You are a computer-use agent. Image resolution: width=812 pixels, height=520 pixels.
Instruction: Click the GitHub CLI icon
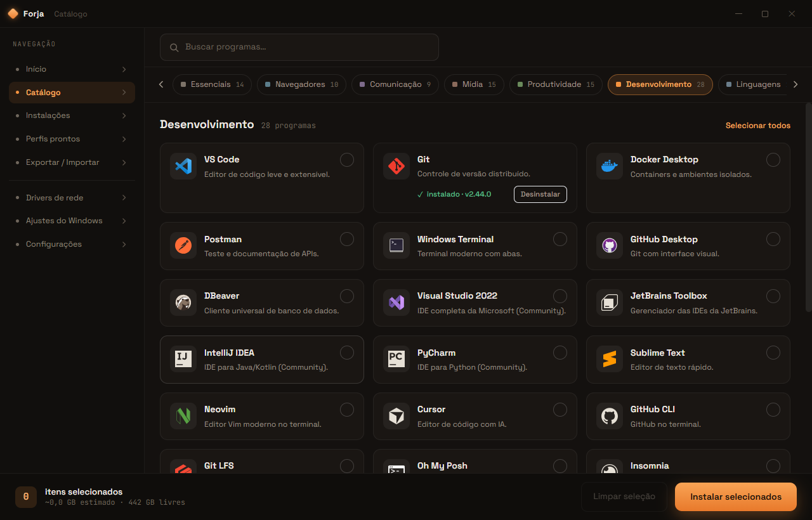pyautogui.click(x=610, y=416)
